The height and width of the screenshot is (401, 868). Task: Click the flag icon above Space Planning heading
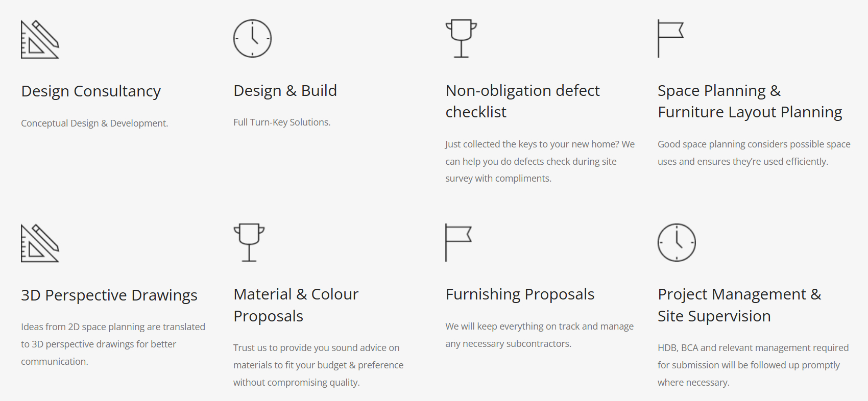click(670, 39)
